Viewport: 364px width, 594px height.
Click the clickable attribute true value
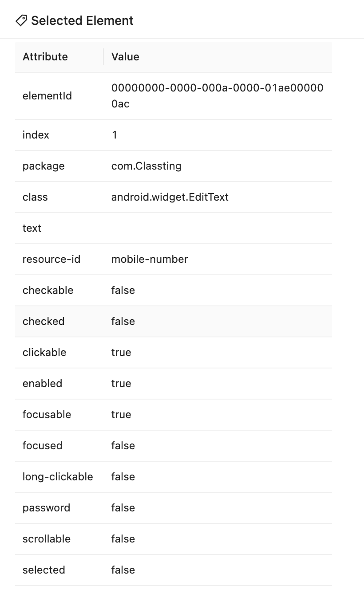[x=121, y=352]
